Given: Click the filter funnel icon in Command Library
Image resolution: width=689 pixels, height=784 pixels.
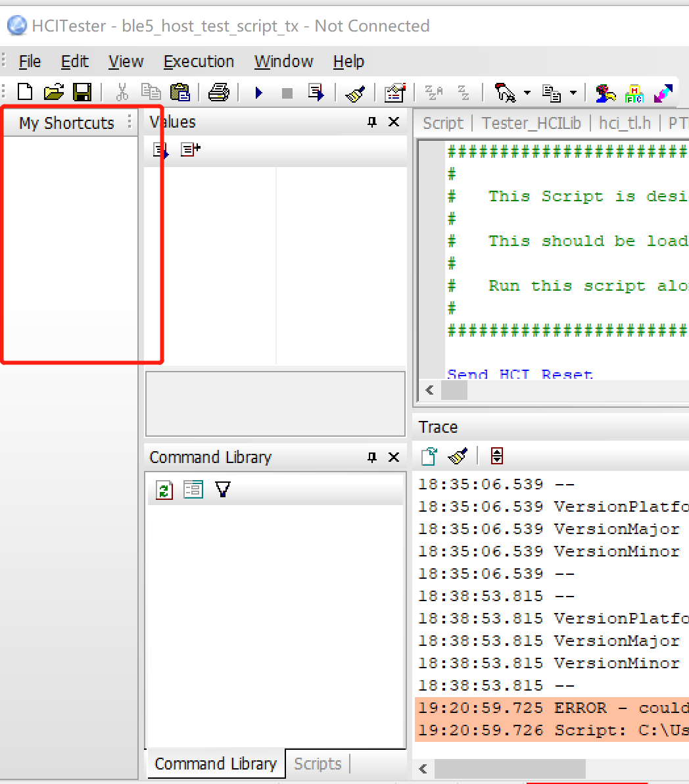Looking at the screenshot, I should click(223, 489).
